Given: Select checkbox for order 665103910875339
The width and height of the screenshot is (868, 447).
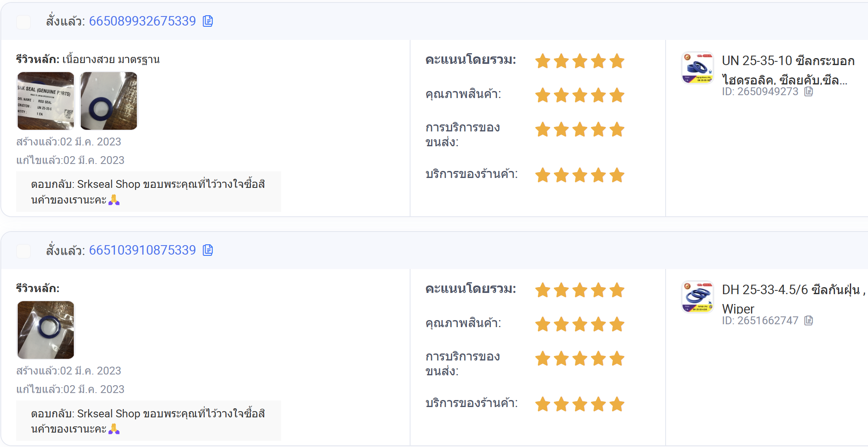Looking at the screenshot, I should (x=23, y=251).
